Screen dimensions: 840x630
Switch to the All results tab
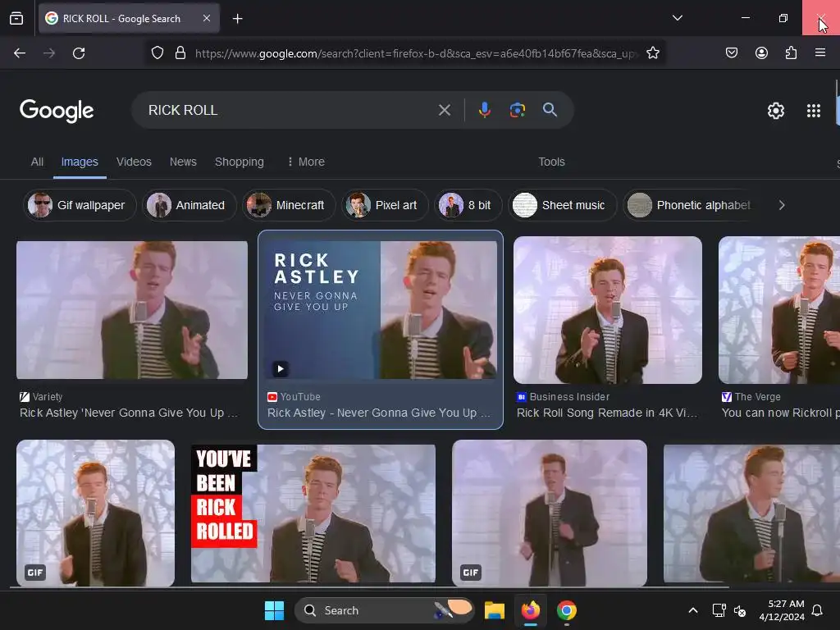37,162
